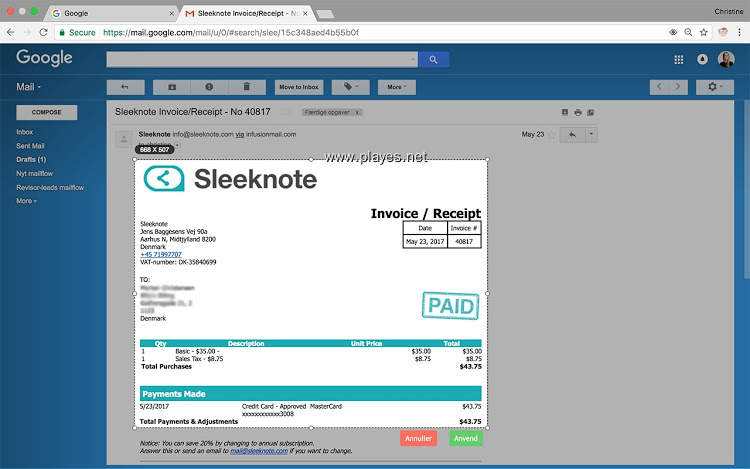The image size is (750, 469).
Task: Click the red Annuller button
Action: (x=418, y=438)
